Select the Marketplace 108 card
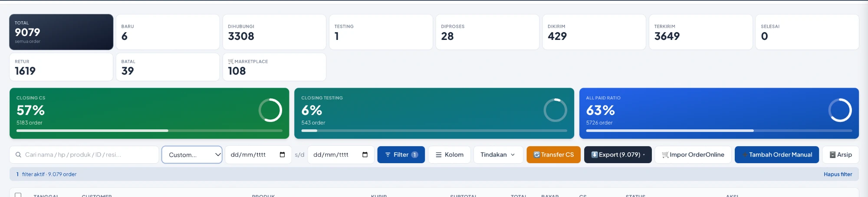This screenshot has width=868, height=197. pyautogui.click(x=274, y=67)
